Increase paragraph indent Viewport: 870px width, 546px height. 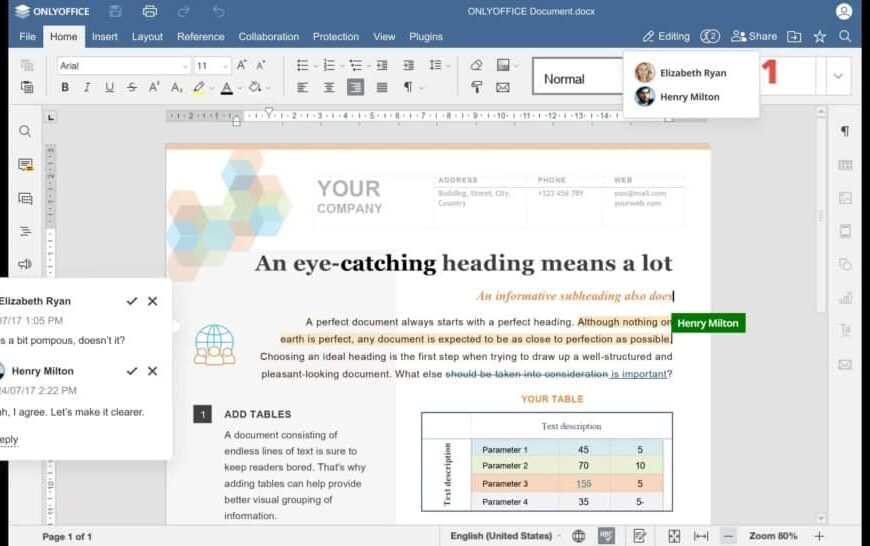(408, 65)
